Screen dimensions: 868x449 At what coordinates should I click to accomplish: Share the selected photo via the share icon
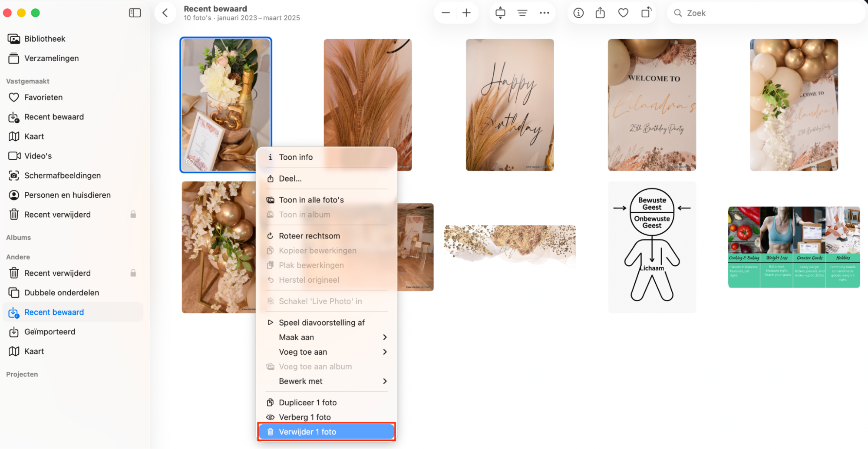point(601,13)
